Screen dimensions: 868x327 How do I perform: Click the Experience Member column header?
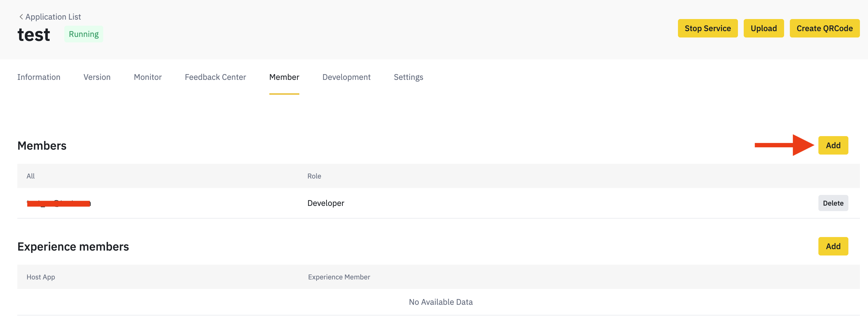[x=339, y=277]
